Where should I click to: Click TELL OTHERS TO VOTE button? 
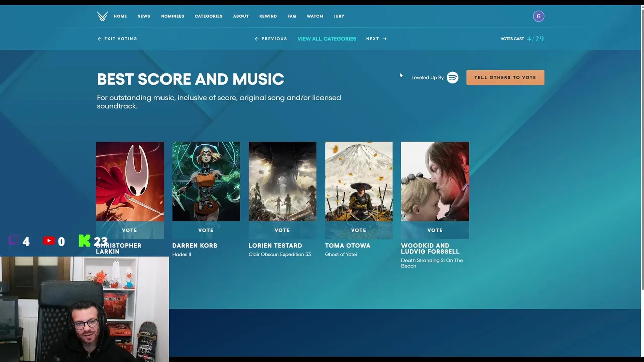pos(505,77)
